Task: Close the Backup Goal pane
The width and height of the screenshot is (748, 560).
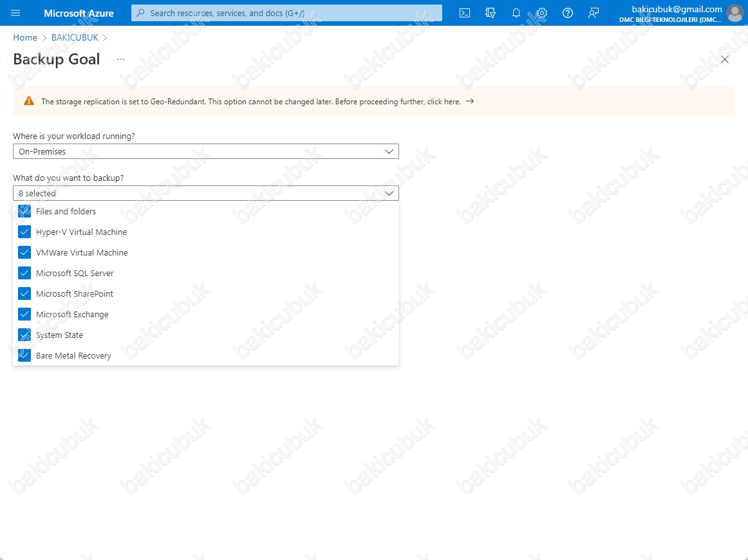Action: pos(725,59)
